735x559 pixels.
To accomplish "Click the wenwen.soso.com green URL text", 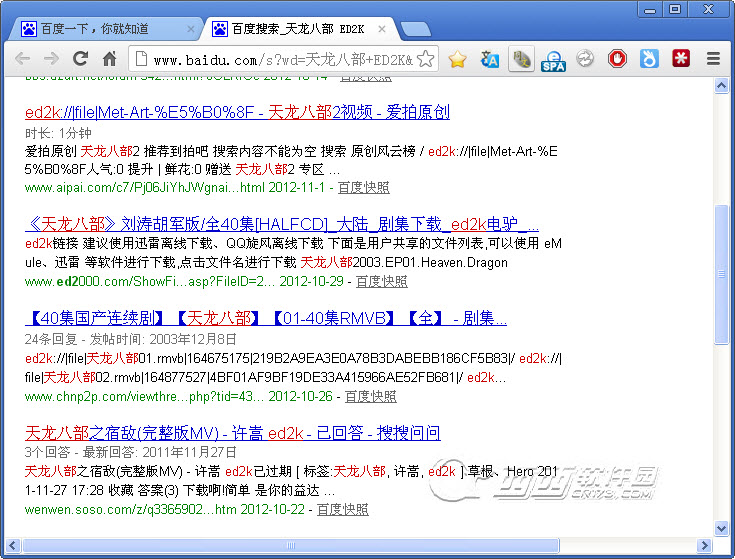I will coord(165,509).
